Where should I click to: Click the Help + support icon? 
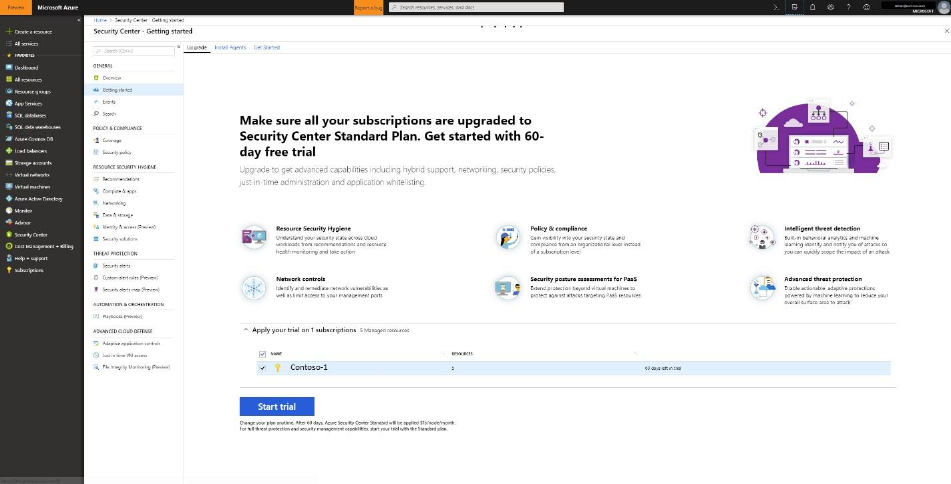[x=8, y=258]
